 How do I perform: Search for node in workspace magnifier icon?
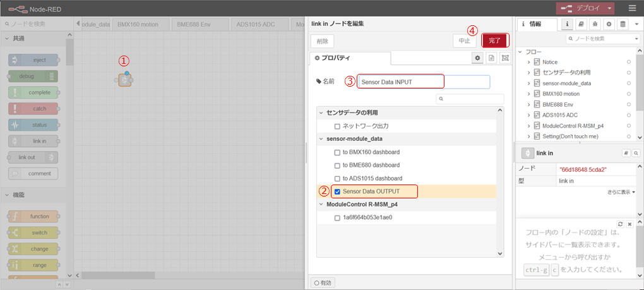coord(636,153)
